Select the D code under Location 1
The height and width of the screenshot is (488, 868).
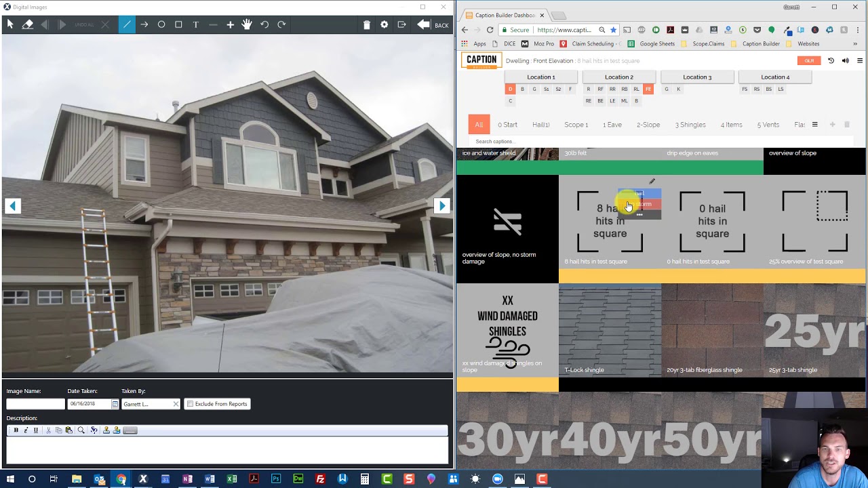[x=511, y=89]
